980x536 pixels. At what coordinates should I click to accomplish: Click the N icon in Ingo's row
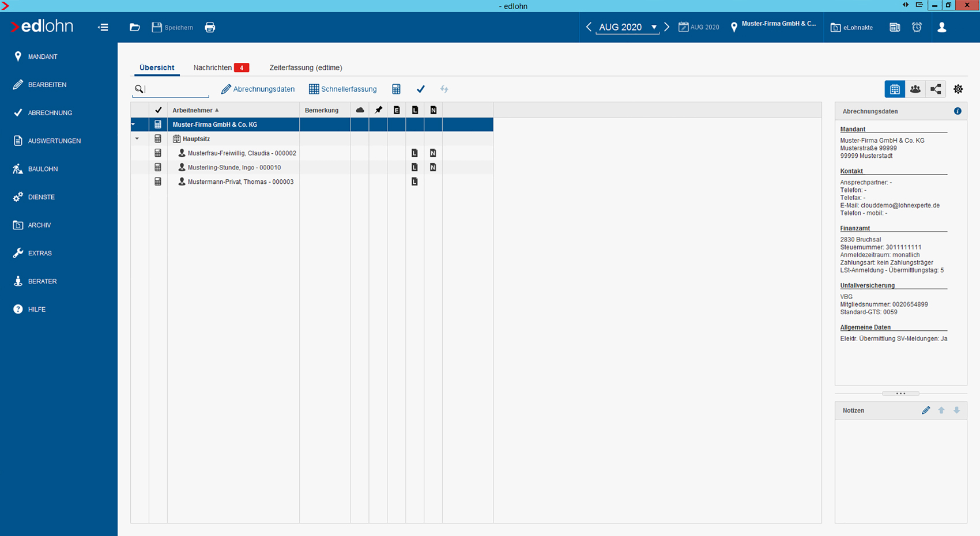[433, 167]
